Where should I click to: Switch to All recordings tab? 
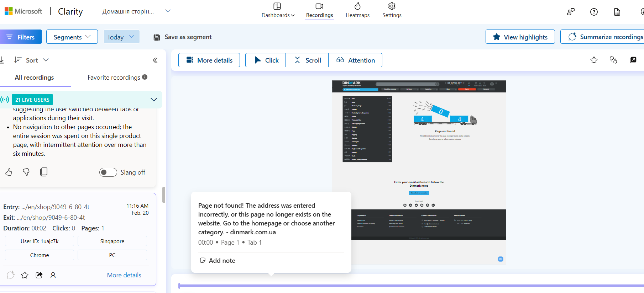pyautogui.click(x=35, y=78)
